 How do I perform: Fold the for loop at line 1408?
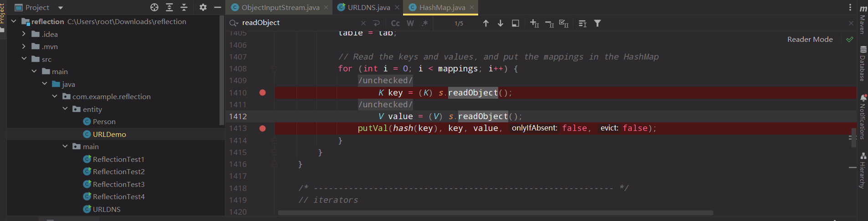[275, 69]
